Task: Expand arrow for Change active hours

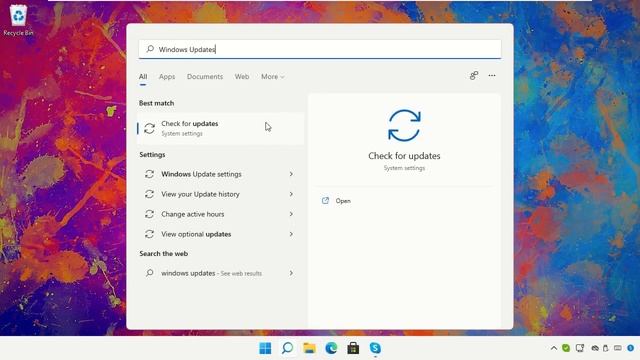Action: (291, 214)
